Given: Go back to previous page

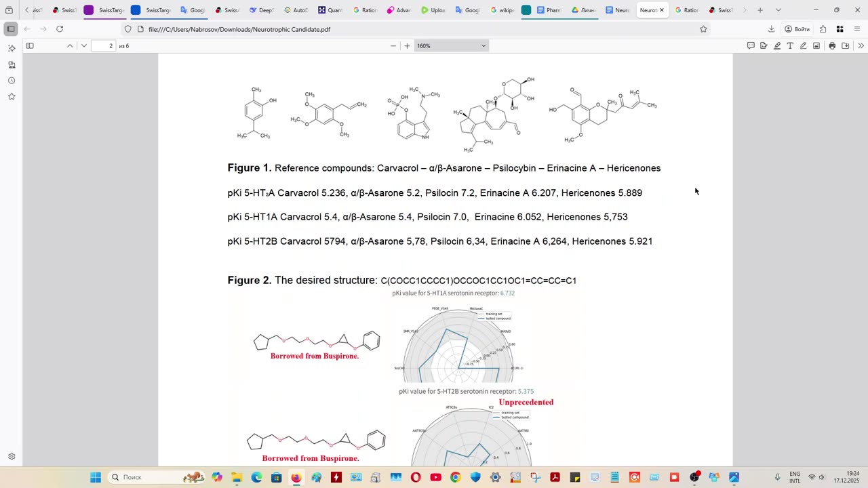Looking at the screenshot, I should 27,29.
